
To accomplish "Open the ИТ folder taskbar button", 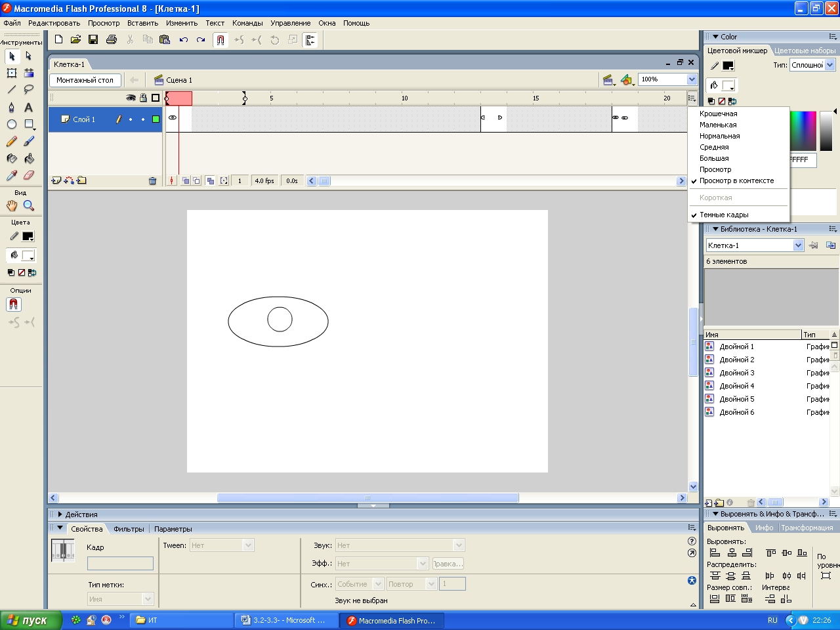I will [182, 620].
